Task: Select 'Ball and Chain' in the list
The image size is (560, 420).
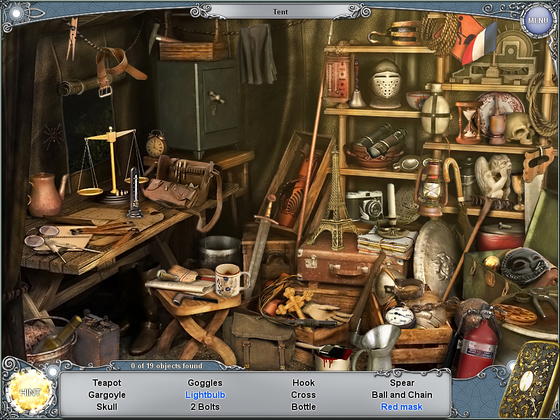Action: coord(402,395)
